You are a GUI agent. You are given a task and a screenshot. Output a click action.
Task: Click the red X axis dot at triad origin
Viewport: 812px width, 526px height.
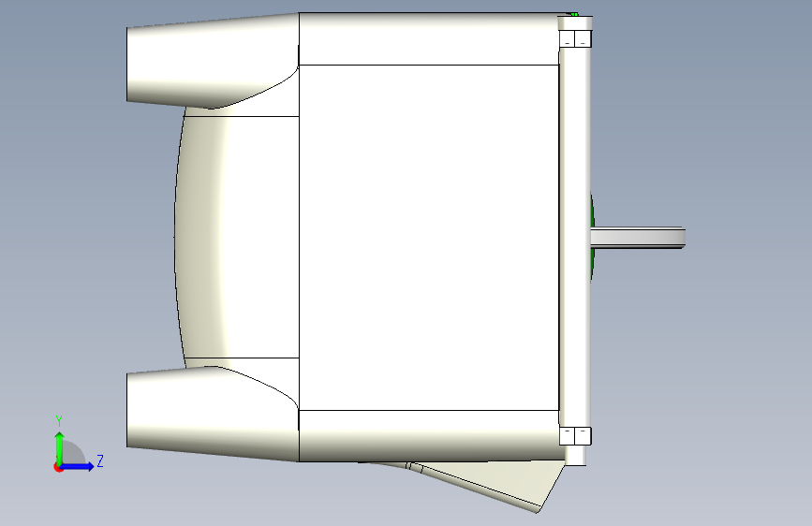point(58,467)
